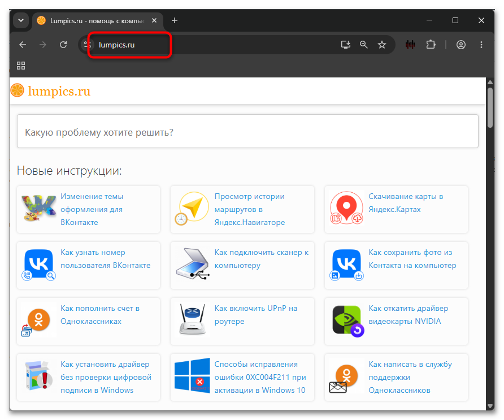This screenshot has width=504, height=420.
Task: Click the VK icon with photo download badges
Action: click(x=346, y=265)
